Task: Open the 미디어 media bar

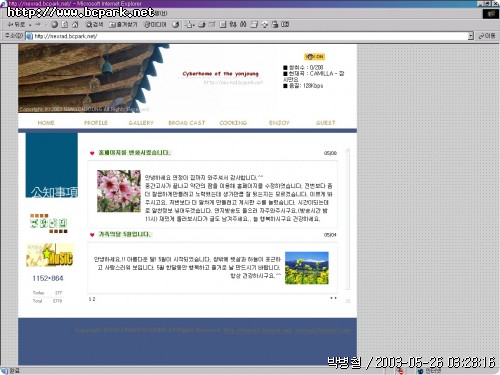Action: 155,25
